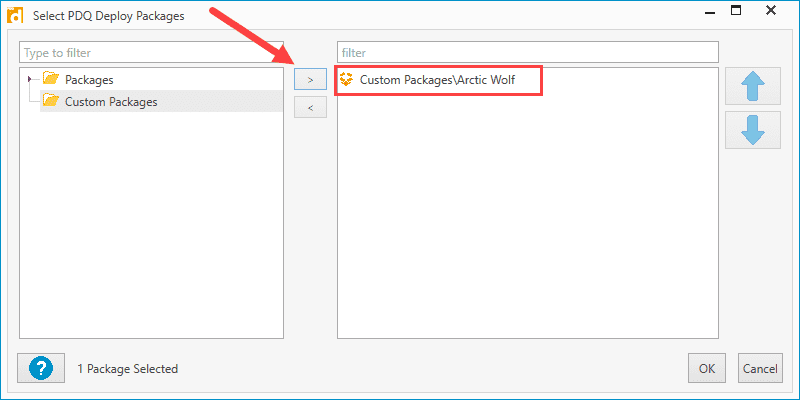Move selected package down with blue arrow
This screenshot has width=800, height=400.
[x=753, y=130]
